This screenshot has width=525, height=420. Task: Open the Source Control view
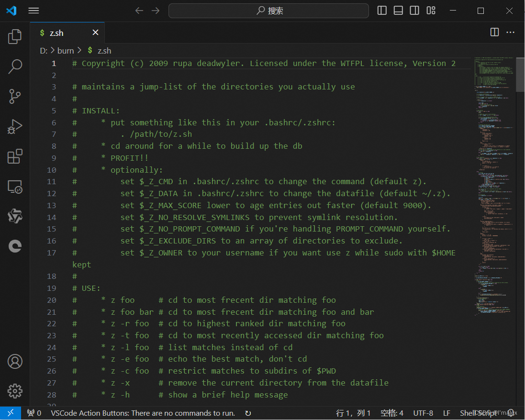click(15, 96)
